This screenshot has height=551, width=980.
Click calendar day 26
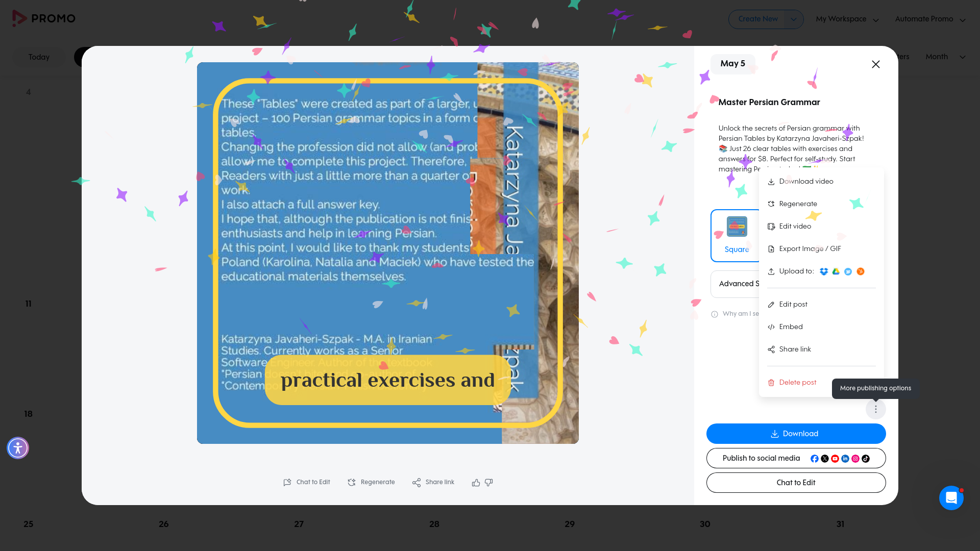(x=164, y=524)
